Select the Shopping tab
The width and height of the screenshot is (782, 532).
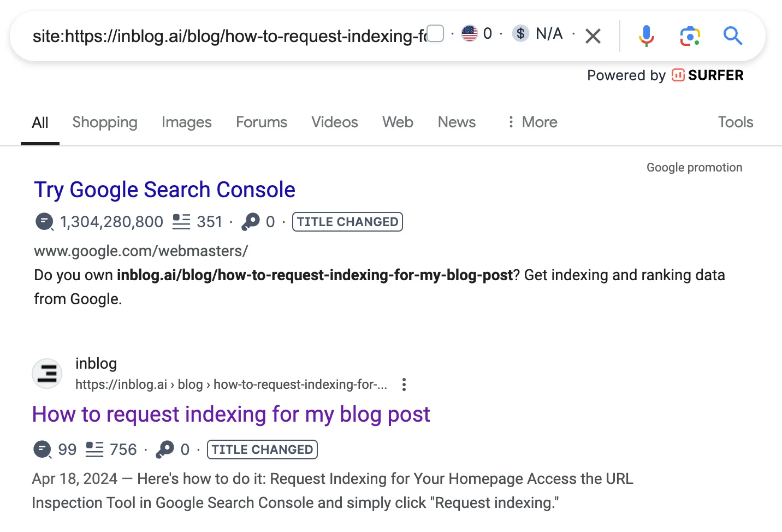pyautogui.click(x=105, y=122)
